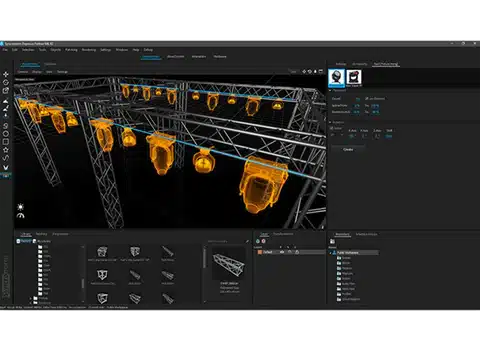Click the green add layer icon
480x360 pixels.
coord(258,241)
